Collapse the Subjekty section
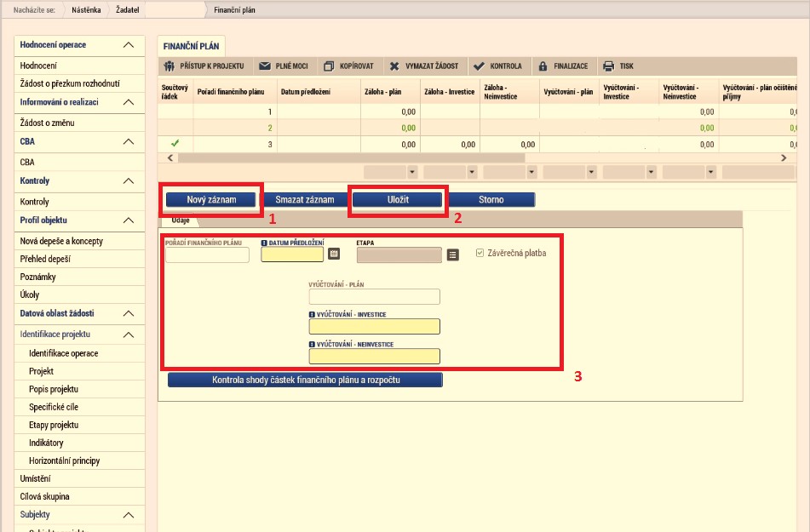This screenshot has height=532, width=810. click(x=129, y=515)
